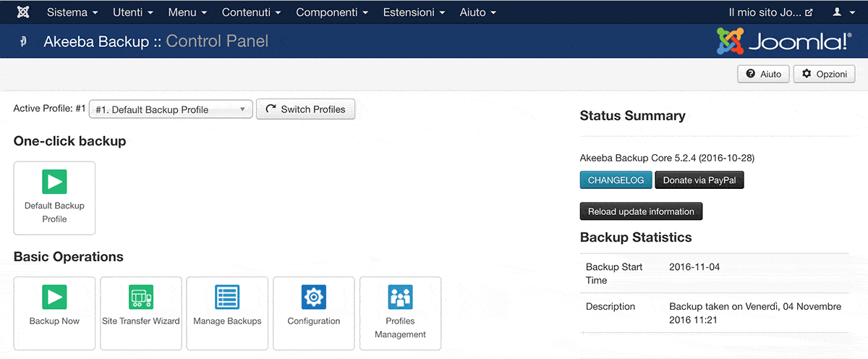Open Configuration

pos(314,313)
